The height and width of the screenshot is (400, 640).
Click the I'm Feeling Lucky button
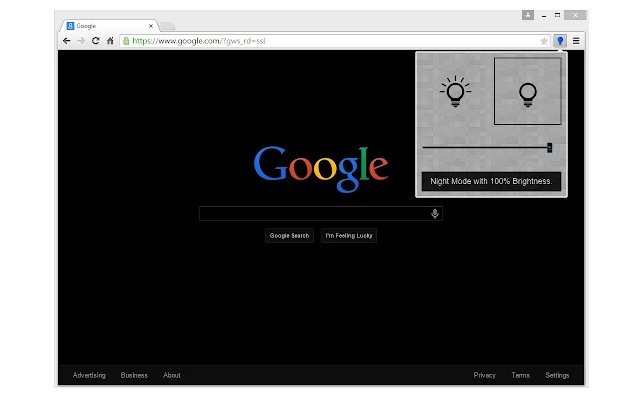click(x=349, y=236)
